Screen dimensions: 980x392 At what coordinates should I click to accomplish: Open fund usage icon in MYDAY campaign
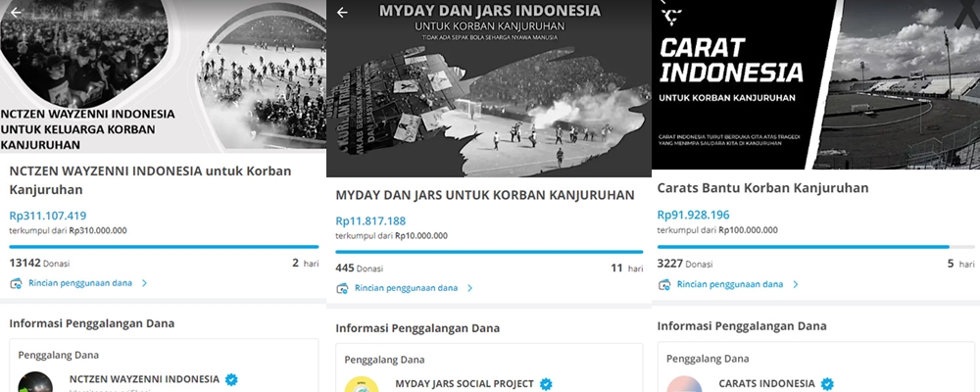click(342, 288)
